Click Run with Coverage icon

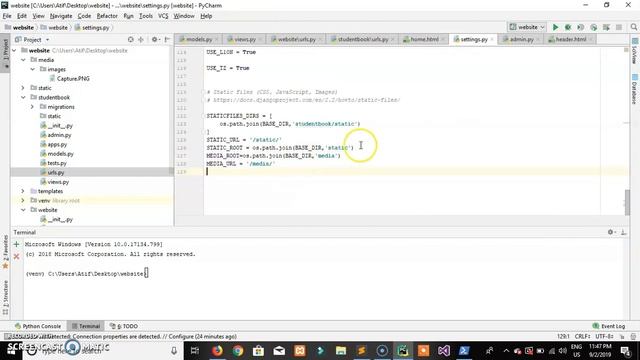(x=580, y=27)
